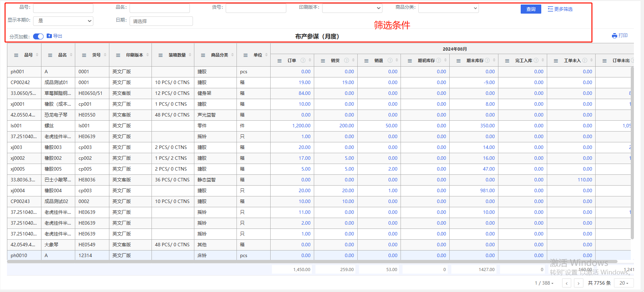Image resolution: width=644 pixels, height=292 pixels.
Task: Sort by the 商品分类 column arrows
Action: [232, 55]
